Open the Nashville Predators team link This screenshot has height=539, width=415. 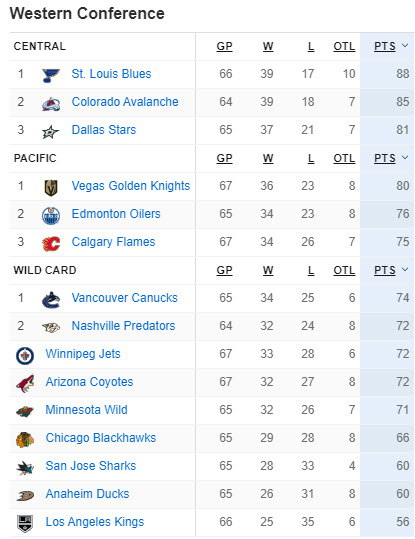click(x=123, y=326)
